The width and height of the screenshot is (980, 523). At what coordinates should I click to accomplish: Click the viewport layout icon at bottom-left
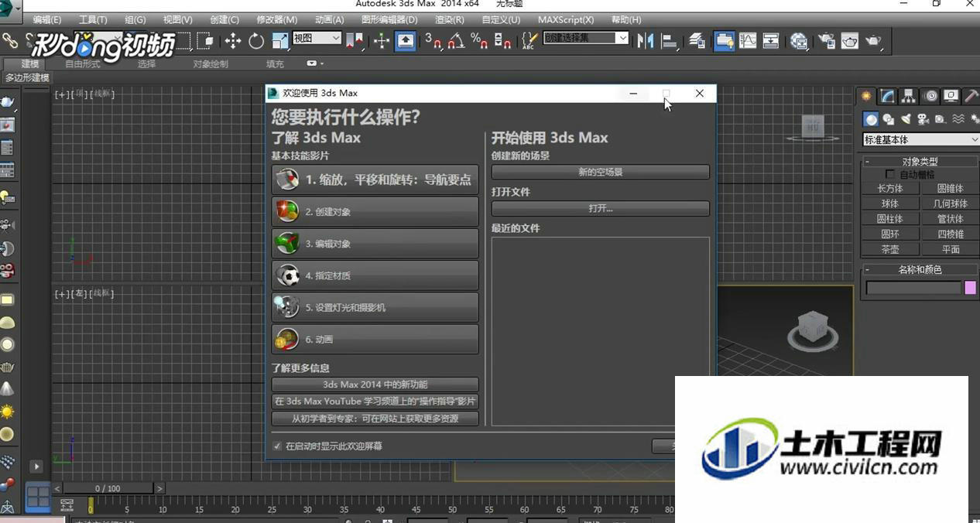pyautogui.click(x=38, y=496)
